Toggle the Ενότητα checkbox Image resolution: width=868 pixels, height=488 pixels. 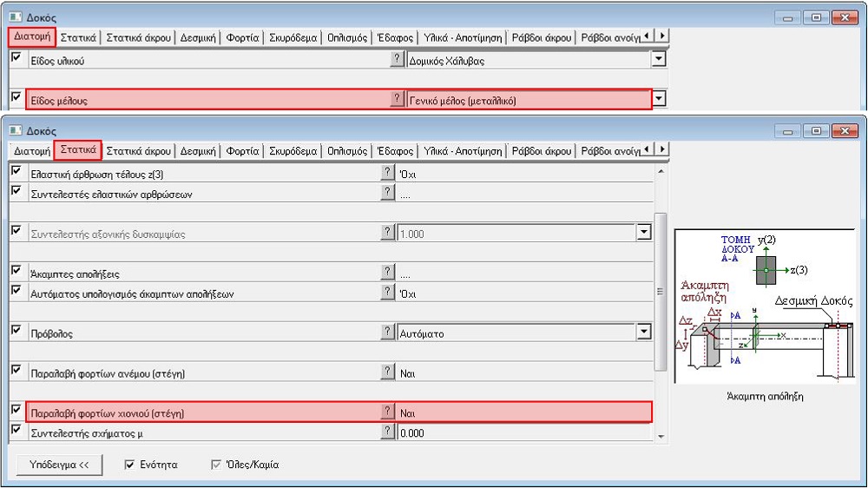(x=130, y=465)
